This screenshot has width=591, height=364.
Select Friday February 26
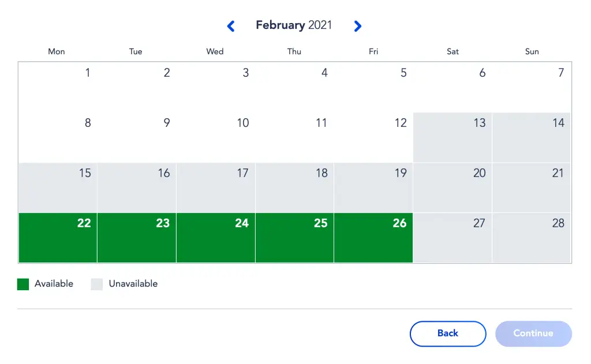click(x=373, y=238)
